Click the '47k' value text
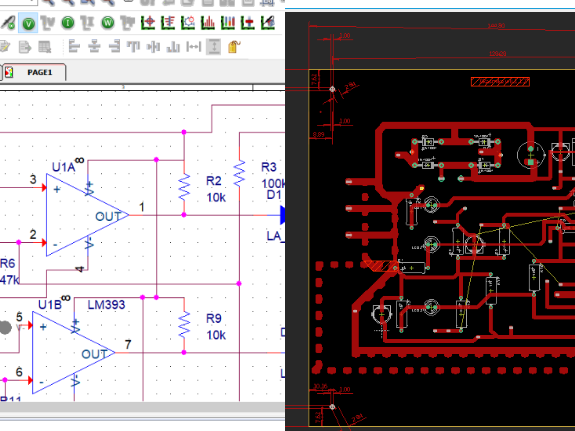 point(10,280)
